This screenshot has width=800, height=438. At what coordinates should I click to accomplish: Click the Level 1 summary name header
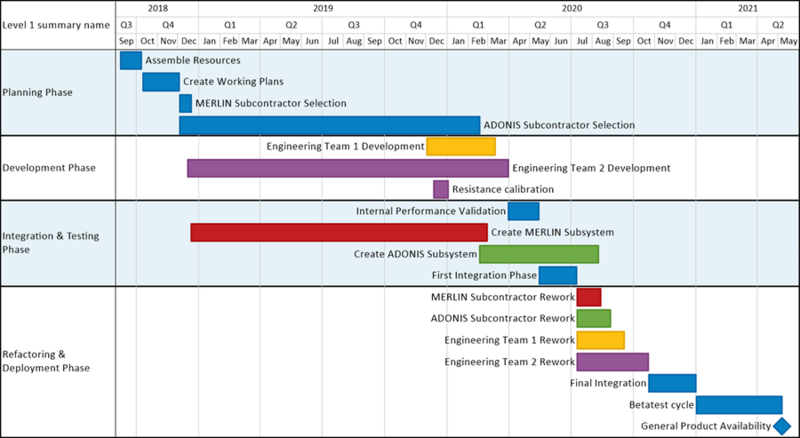point(56,25)
